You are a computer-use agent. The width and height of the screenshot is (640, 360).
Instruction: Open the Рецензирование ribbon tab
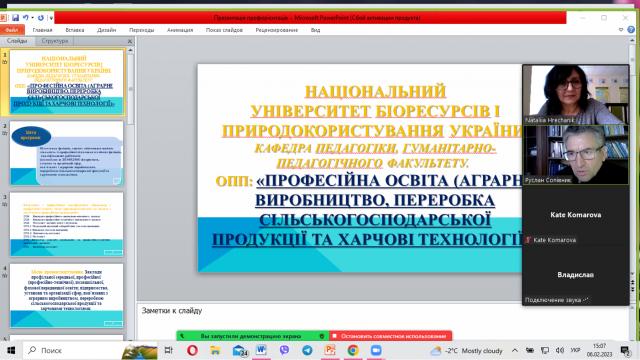coord(276,30)
